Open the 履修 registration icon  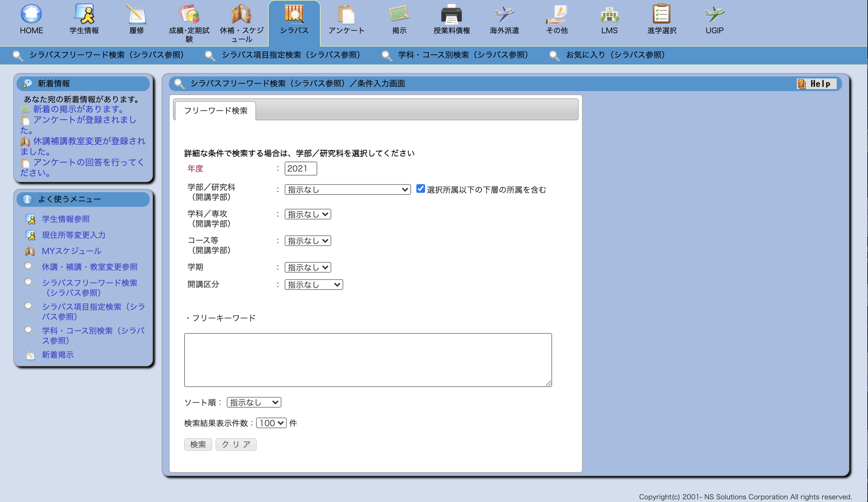point(136,14)
